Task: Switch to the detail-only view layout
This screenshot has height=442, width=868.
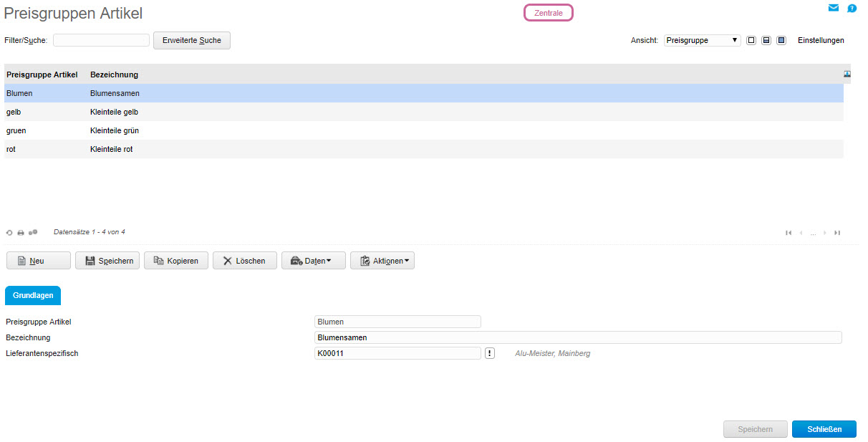Action: coord(781,41)
